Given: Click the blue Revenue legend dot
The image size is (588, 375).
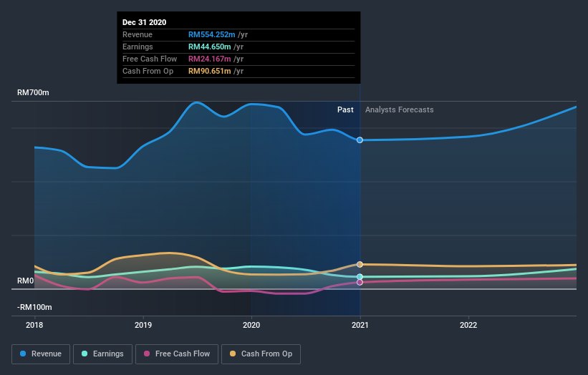Looking at the screenshot, I should coord(23,354).
